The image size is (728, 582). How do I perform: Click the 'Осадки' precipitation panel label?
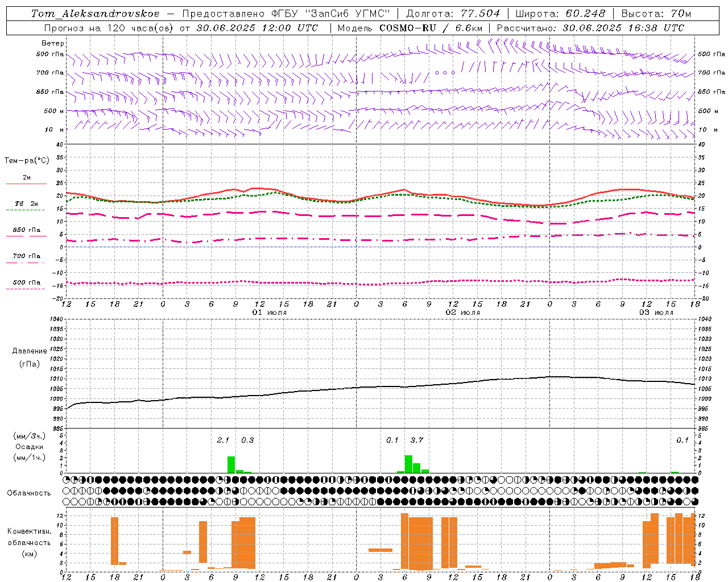point(30,447)
